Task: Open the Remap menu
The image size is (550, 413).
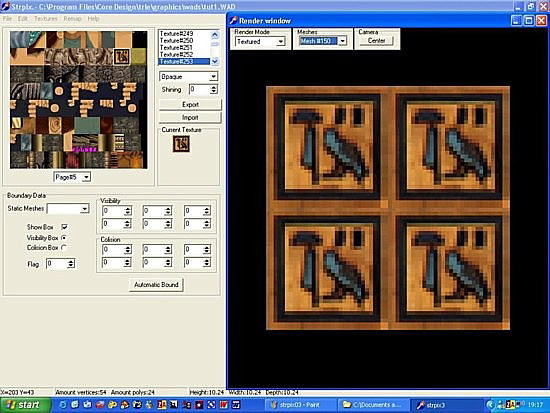Action: 72,19
